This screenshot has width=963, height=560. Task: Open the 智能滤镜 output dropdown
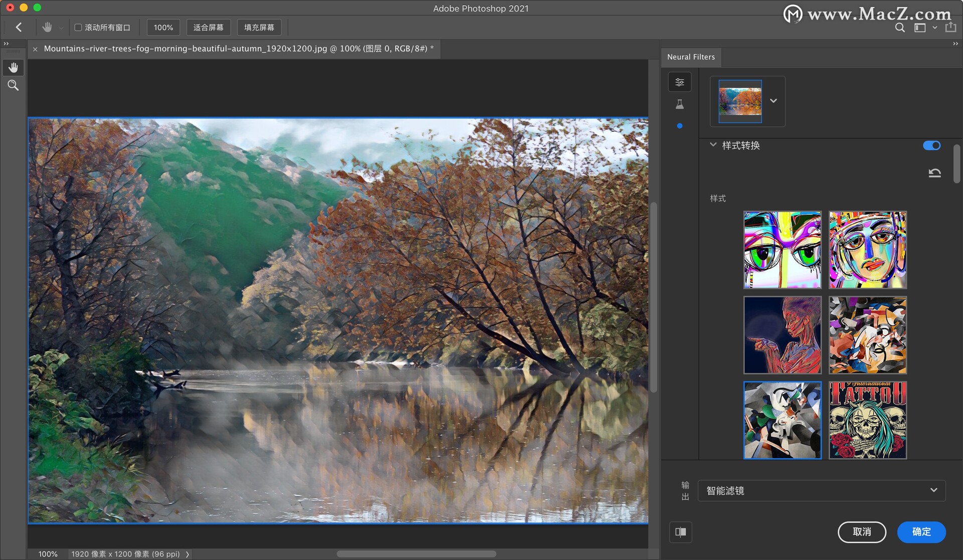click(x=822, y=490)
